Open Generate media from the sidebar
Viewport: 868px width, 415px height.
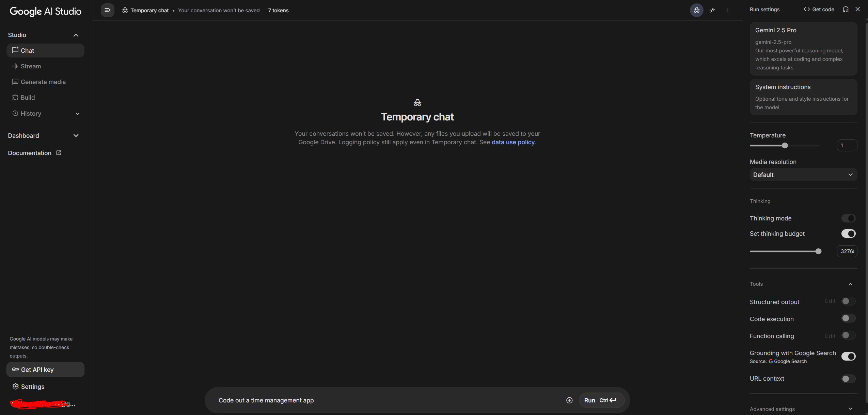pos(43,82)
